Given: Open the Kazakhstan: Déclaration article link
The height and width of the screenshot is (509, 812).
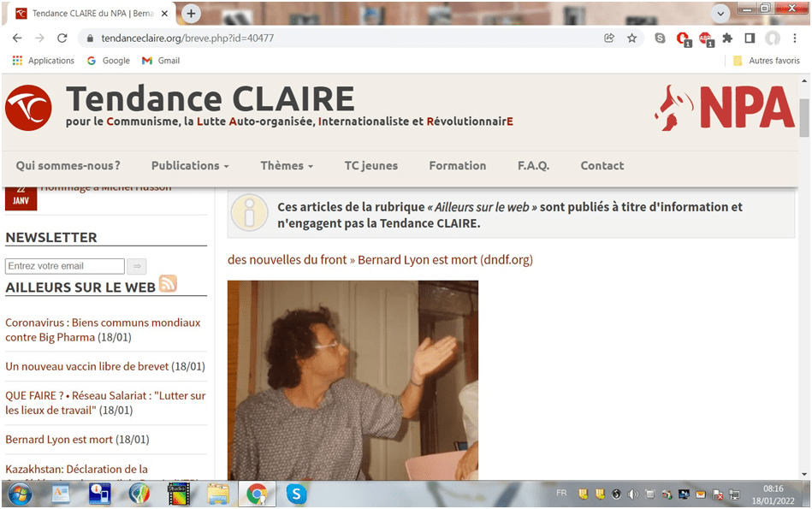Looking at the screenshot, I should coord(77,469).
